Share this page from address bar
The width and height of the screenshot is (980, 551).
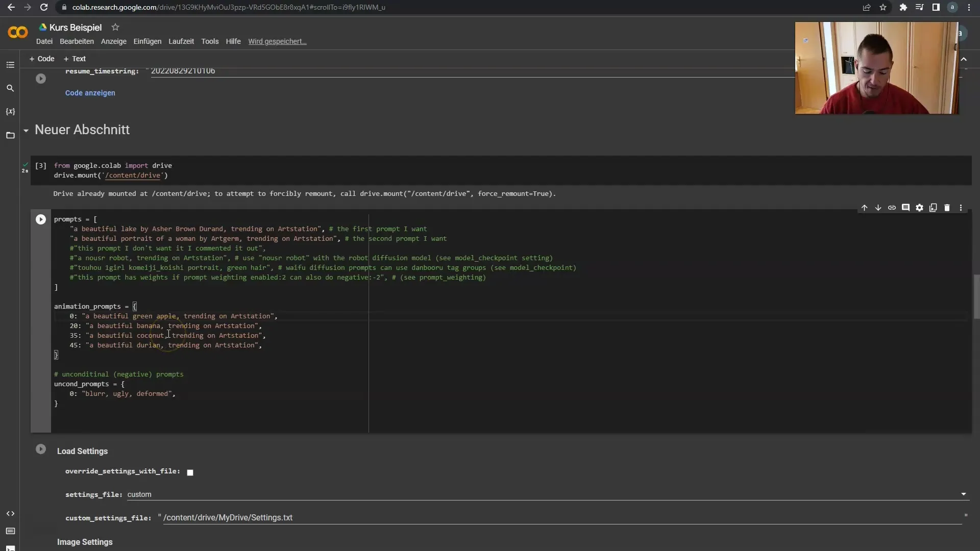pyautogui.click(x=867, y=7)
